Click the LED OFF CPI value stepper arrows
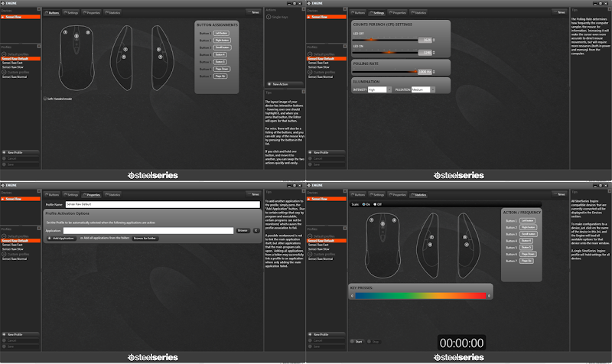This screenshot has width=612, height=364. point(434,40)
